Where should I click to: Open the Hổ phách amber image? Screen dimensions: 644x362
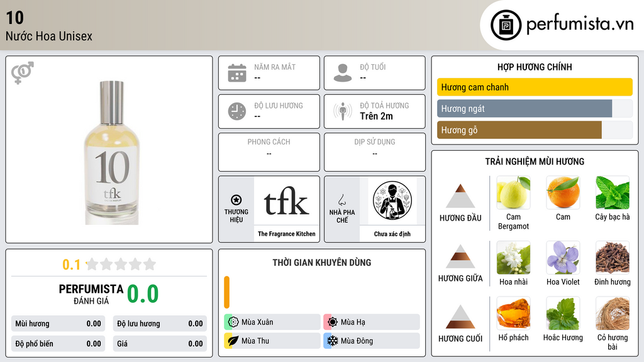(513, 313)
